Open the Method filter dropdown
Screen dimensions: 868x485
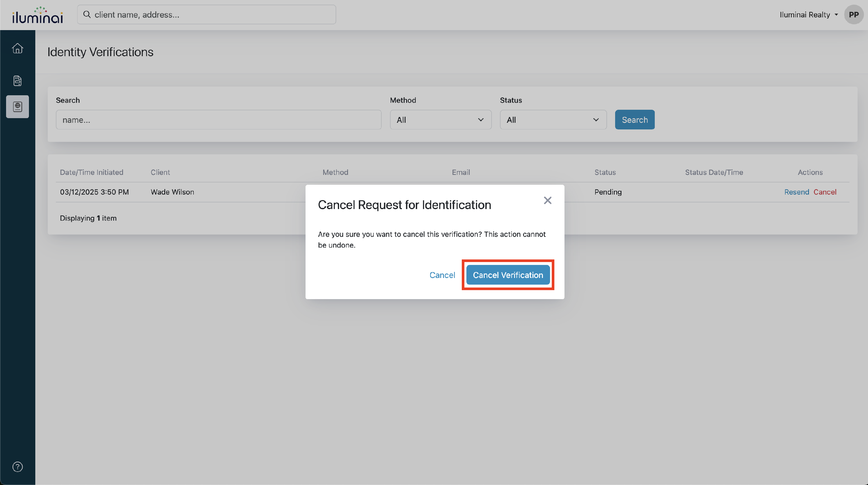[441, 120]
